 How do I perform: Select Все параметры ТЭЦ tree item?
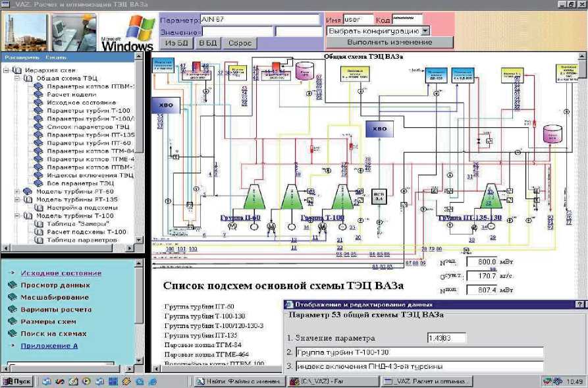click(x=80, y=184)
